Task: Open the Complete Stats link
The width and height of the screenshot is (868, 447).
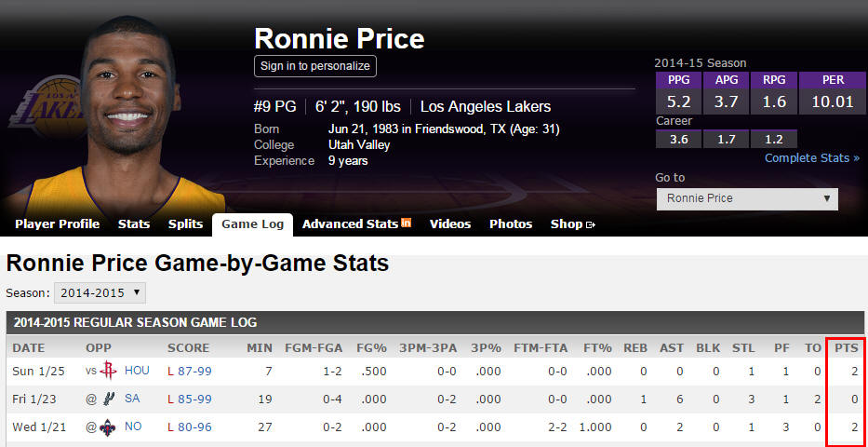Action: pos(812,158)
